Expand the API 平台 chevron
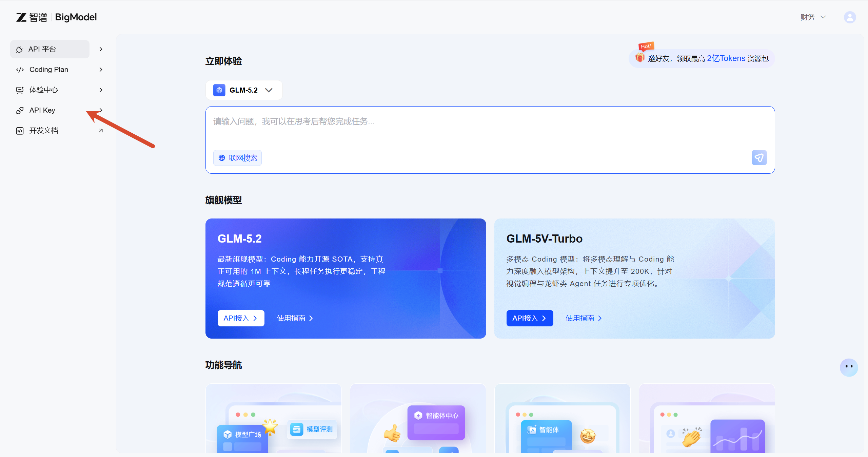The height and width of the screenshot is (457, 868). [x=101, y=49]
